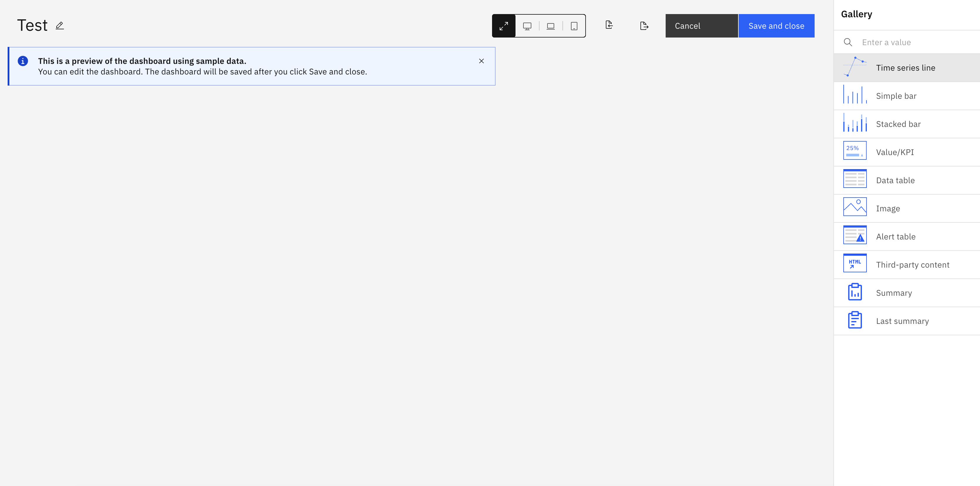This screenshot has width=980, height=486.
Task: Dismiss the preview info notification
Action: click(481, 61)
